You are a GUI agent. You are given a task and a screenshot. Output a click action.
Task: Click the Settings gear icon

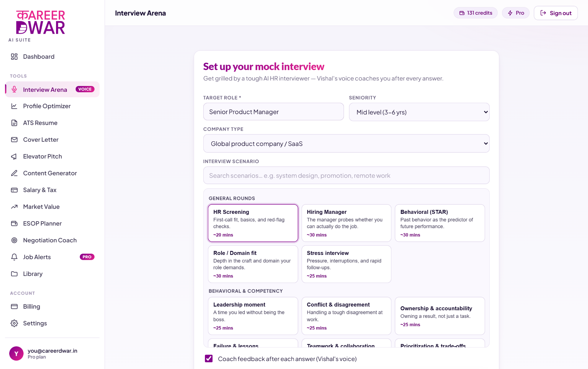click(x=14, y=323)
